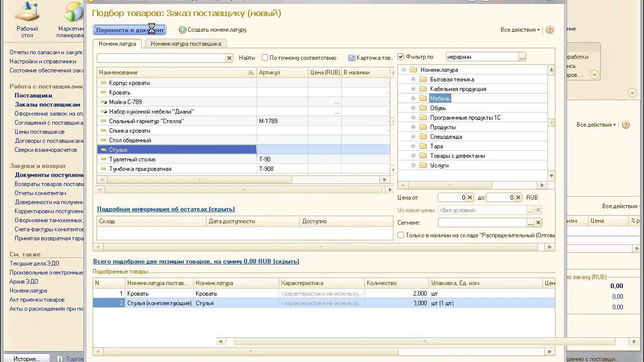Select the 'Тумбочка прикроватная' row
This screenshot has height=362, width=644.
[x=140, y=169]
